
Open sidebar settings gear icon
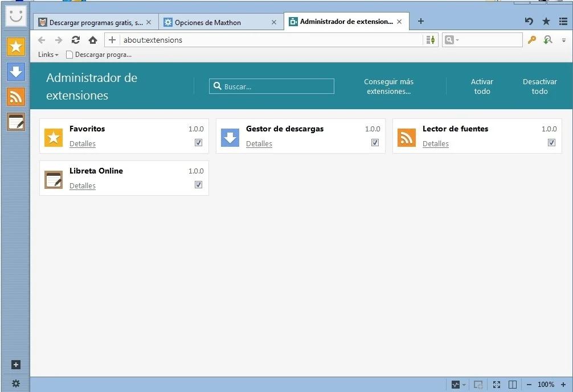[x=16, y=383]
